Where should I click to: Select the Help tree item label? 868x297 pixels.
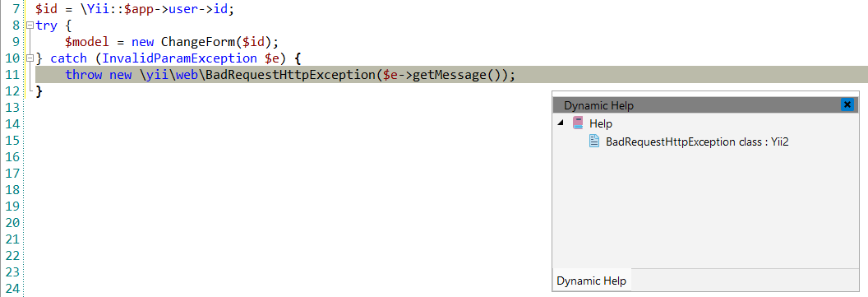[x=601, y=123]
